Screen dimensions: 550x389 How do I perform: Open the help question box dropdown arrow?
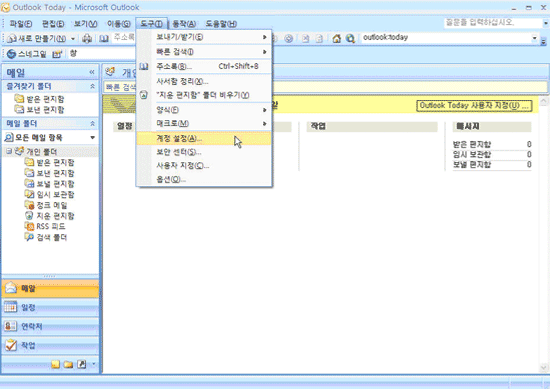pos(546,23)
